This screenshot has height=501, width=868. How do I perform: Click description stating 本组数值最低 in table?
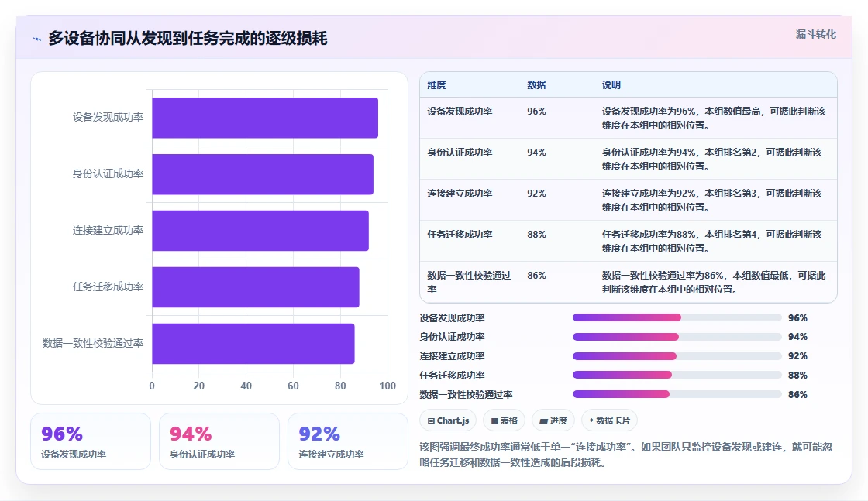[x=714, y=281]
